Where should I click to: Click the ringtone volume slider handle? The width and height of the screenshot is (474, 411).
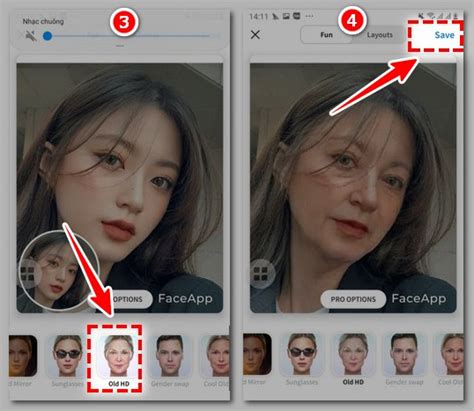click(x=48, y=36)
